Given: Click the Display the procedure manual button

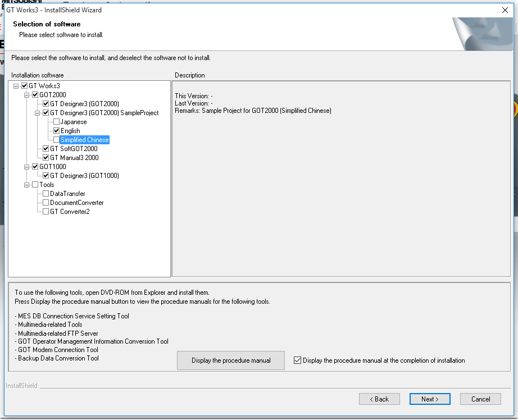Looking at the screenshot, I should [231, 360].
